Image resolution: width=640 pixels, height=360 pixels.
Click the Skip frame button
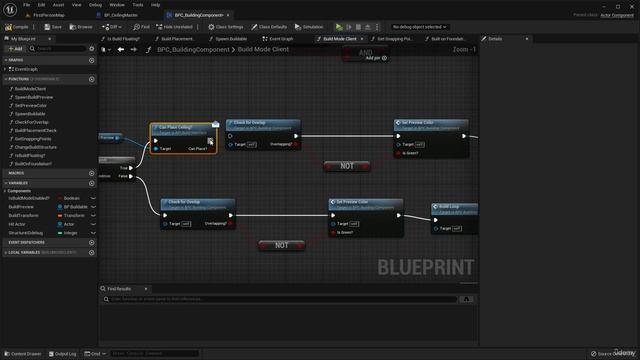coord(349,27)
